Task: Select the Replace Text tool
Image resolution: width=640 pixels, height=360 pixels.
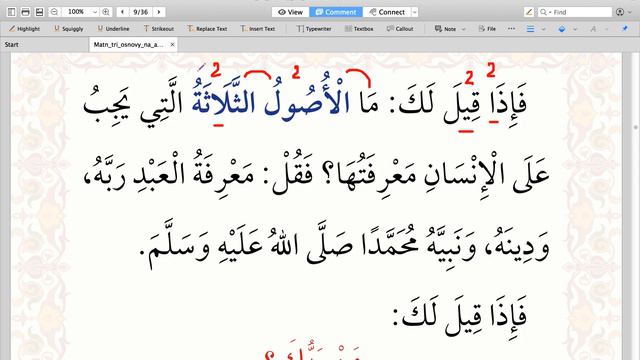Action: 207,29
